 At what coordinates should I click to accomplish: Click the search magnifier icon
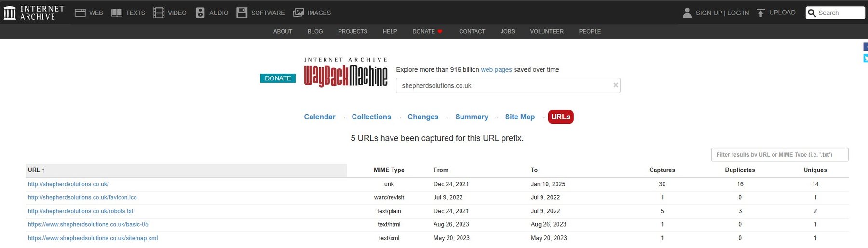(812, 13)
